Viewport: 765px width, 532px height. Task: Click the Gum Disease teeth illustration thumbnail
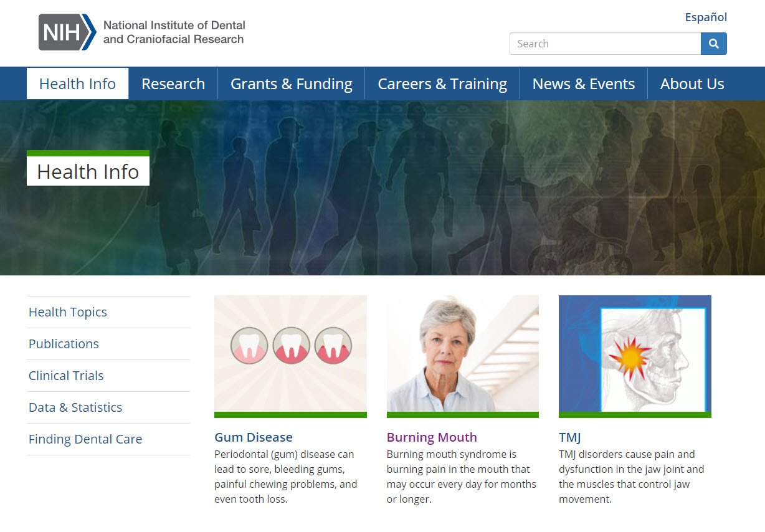tap(290, 356)
